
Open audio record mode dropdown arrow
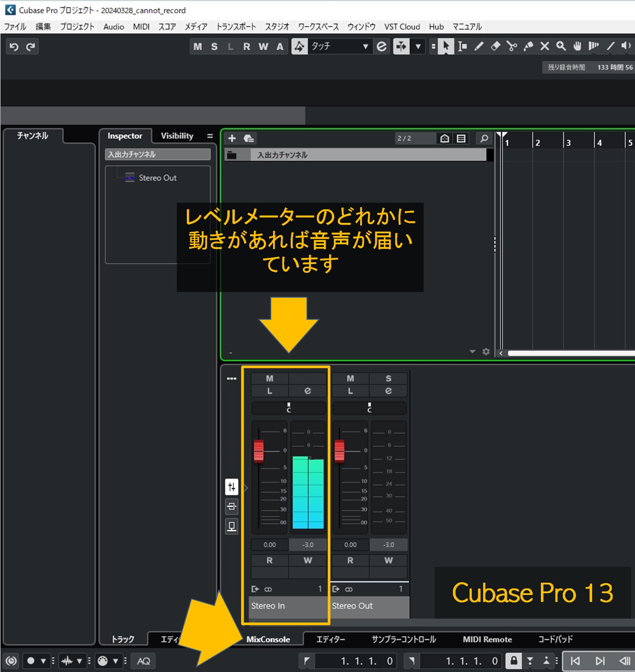click(79, 661)
